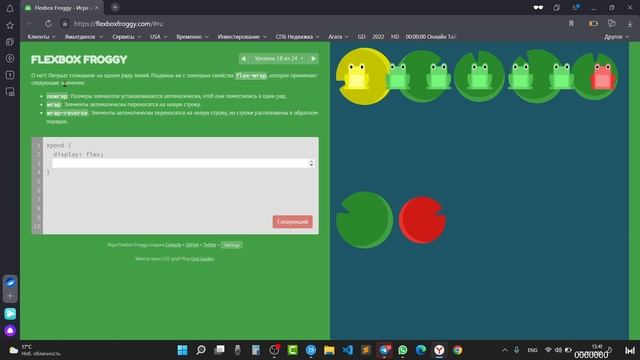
Task: Click the Settings button in footer
Action: tap(231, 245)
